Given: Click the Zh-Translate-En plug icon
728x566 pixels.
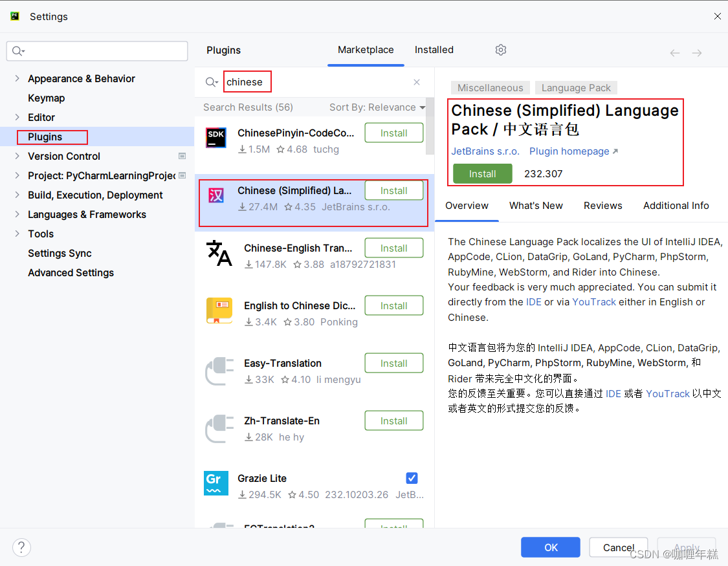Looking at the screenshot, I should click(x=219, y=428).
